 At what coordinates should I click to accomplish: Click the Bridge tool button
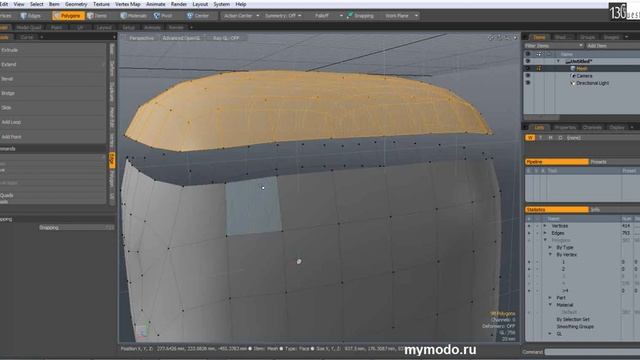(53, 93)
